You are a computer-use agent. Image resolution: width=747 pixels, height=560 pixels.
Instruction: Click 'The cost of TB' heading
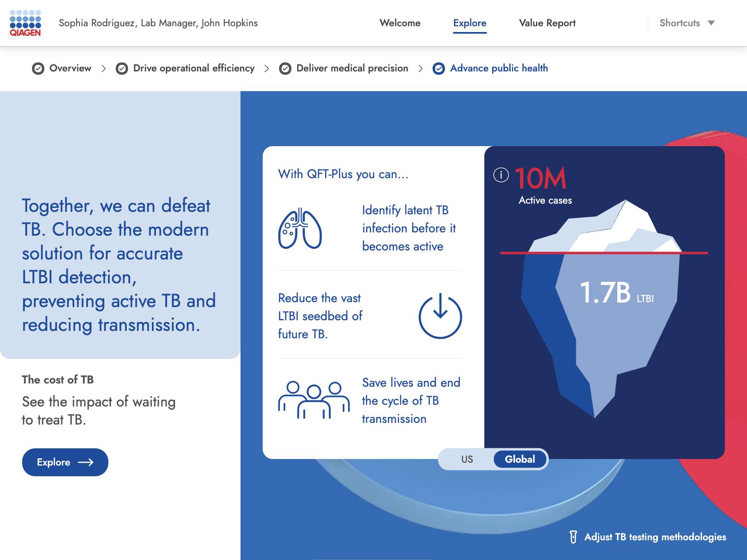(x=58, y=380)
